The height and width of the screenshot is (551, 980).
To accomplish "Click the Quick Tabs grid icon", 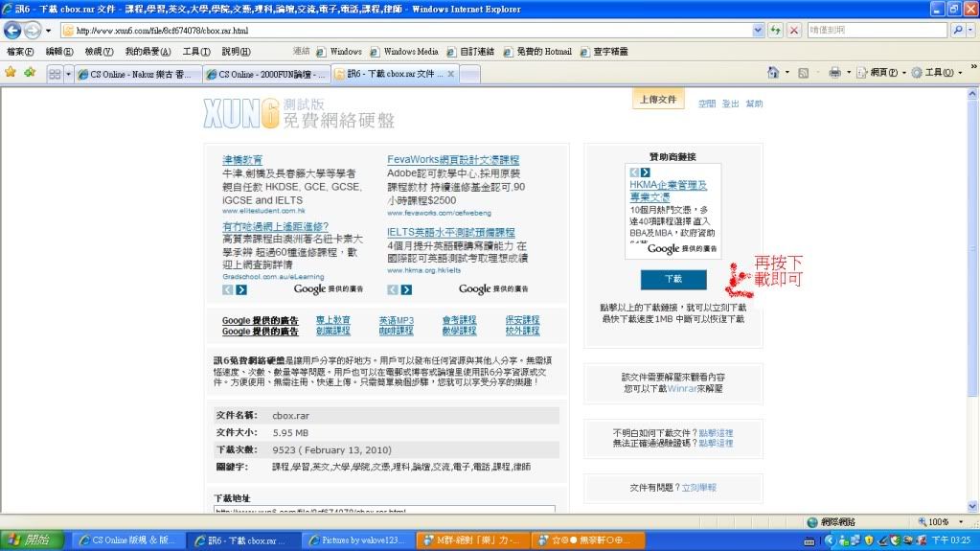I will pos(55,74).
